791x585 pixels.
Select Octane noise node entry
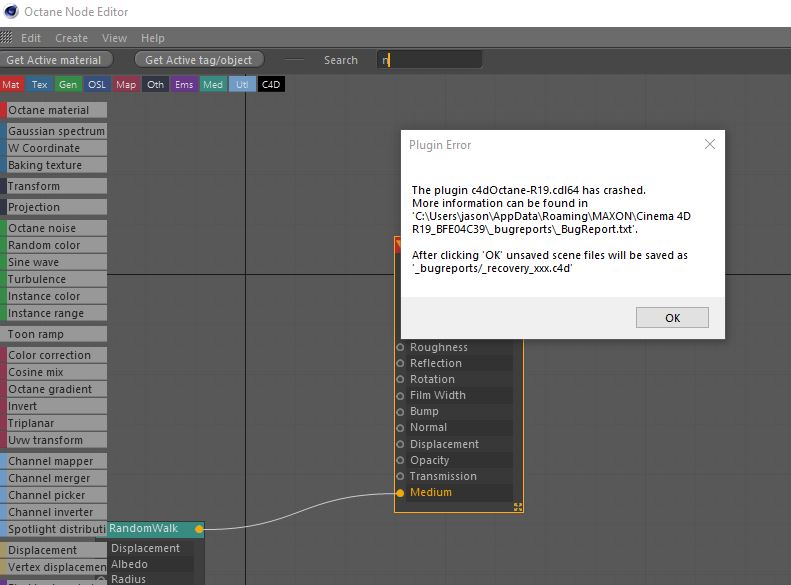[x=53, y=228]
